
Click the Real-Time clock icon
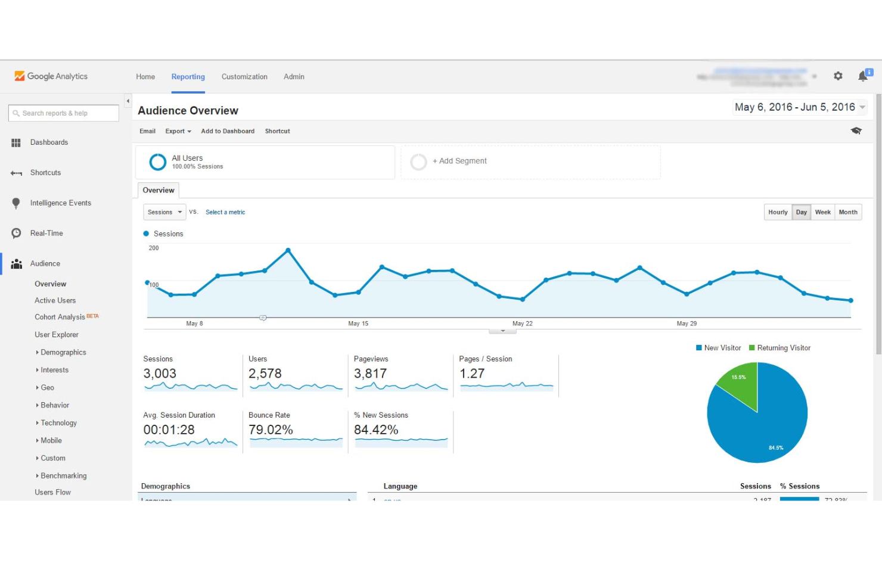pos(16,234)
